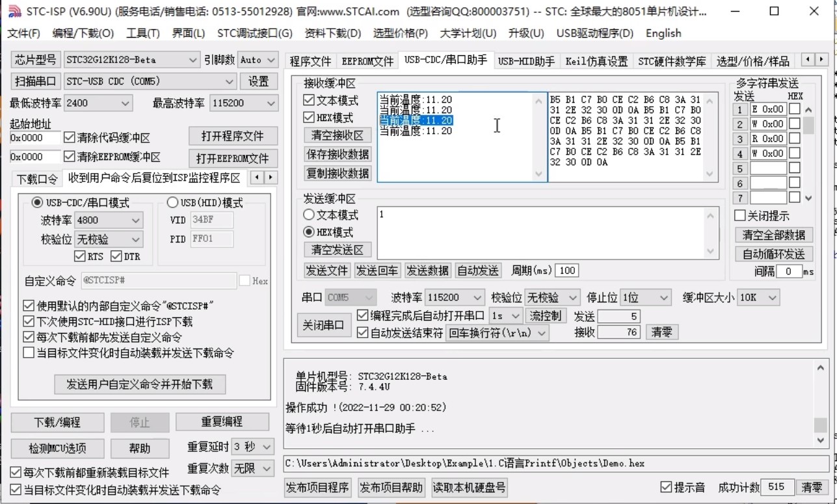Click the 下载/编程 button
This screenshot has height=504, width=837.
57,422
